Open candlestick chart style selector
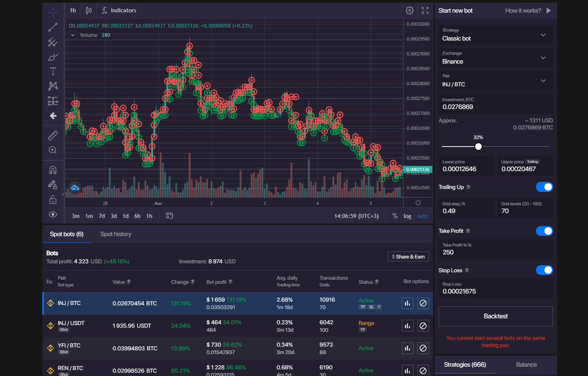Screen dimensions: 588x376 point(88,10)
